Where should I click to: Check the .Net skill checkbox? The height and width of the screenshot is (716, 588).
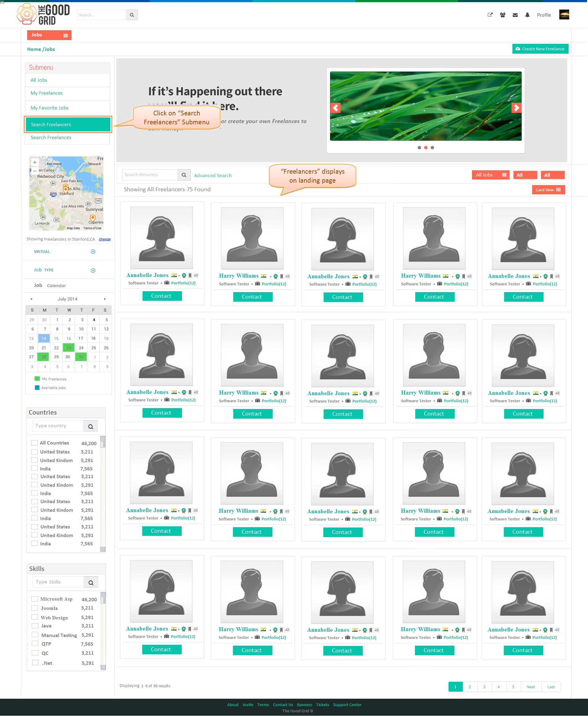(x=35, y=663)
